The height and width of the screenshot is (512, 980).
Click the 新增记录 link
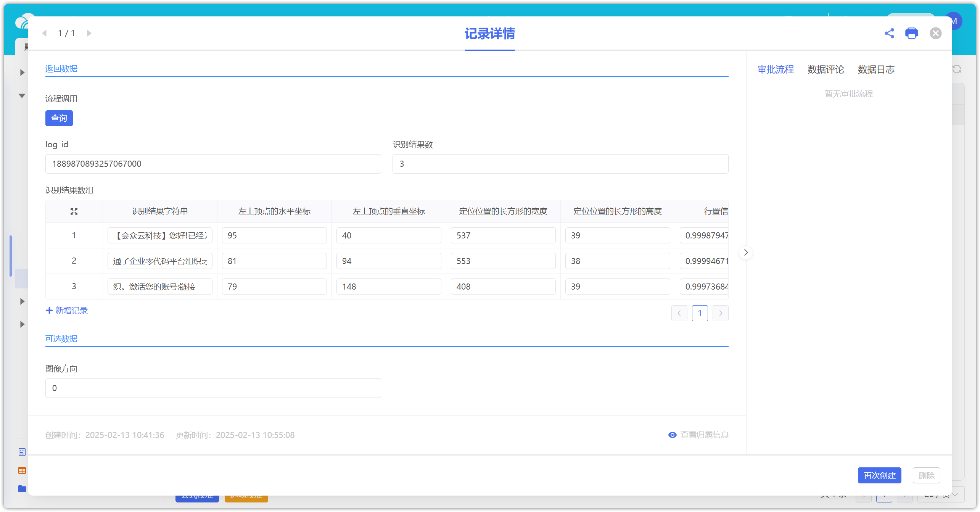(x=67, y=311)
